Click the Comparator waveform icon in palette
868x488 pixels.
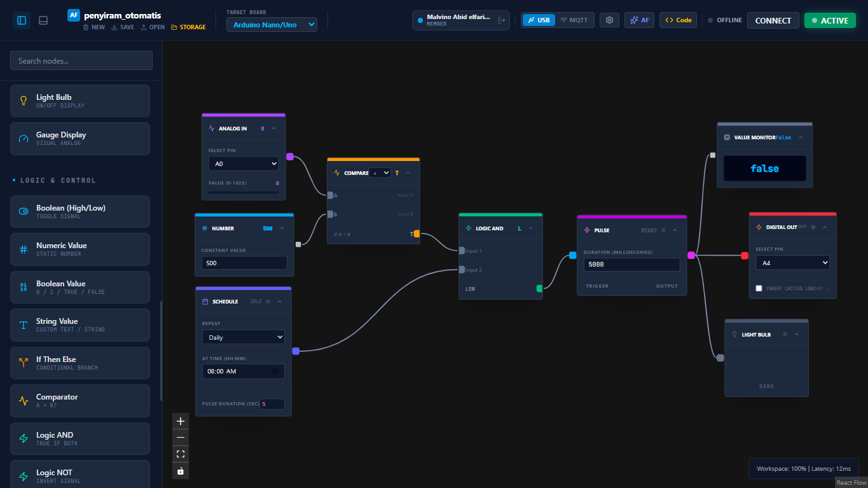point(24,401)
